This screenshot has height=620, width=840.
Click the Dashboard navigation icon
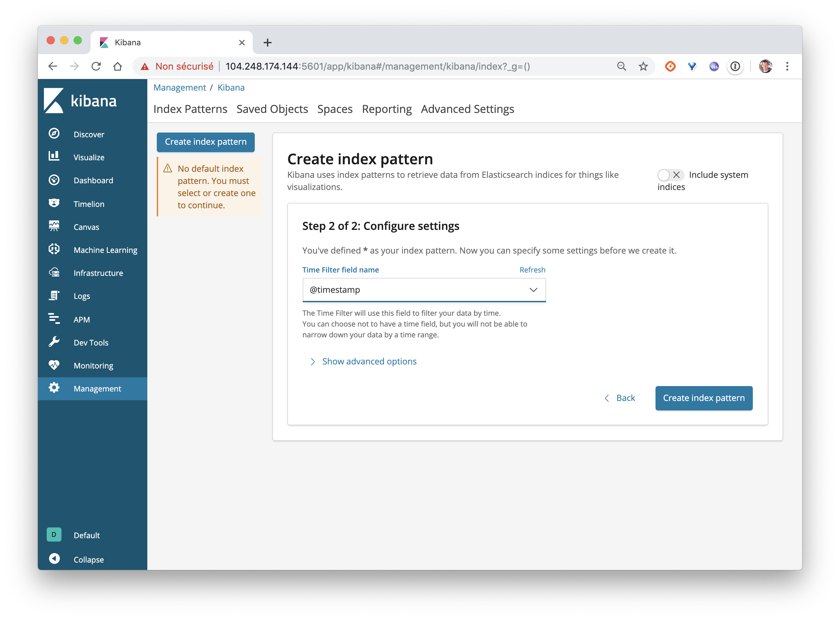54,180
